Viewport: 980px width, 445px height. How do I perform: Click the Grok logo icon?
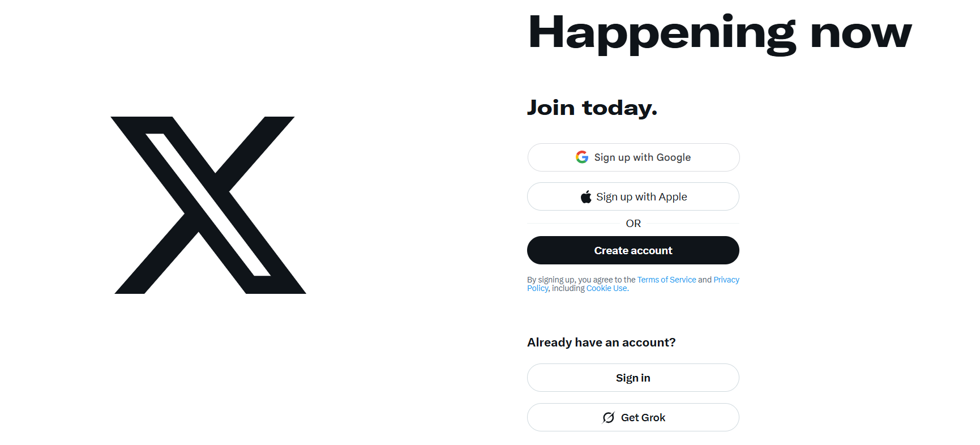[609, 418]
